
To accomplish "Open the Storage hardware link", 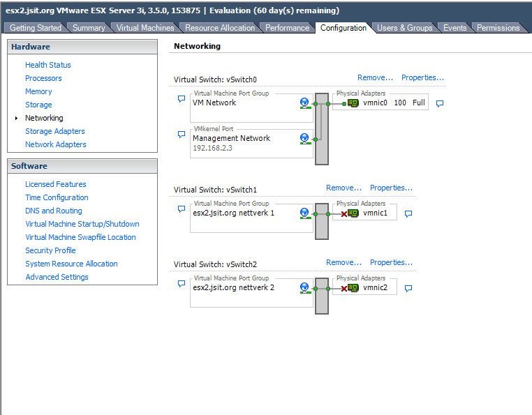I will 38,105.
